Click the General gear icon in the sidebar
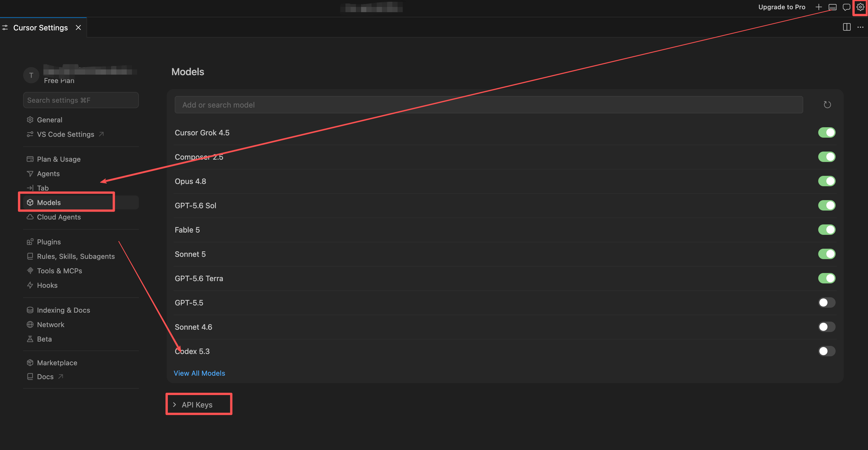The image size is (868, 450). (x=30, y=120)
